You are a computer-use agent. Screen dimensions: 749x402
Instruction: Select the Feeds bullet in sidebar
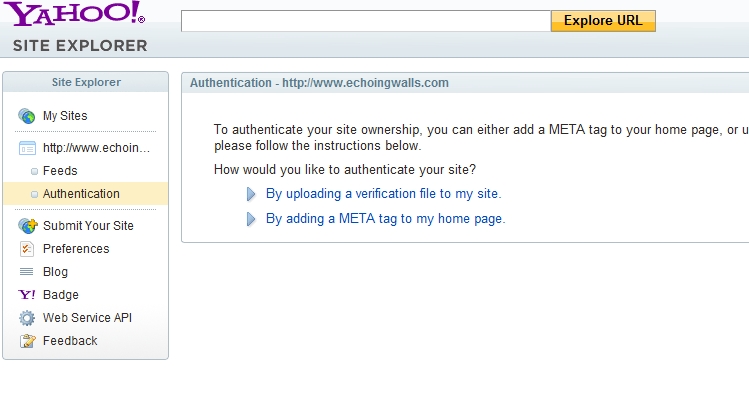coord(34,171)
